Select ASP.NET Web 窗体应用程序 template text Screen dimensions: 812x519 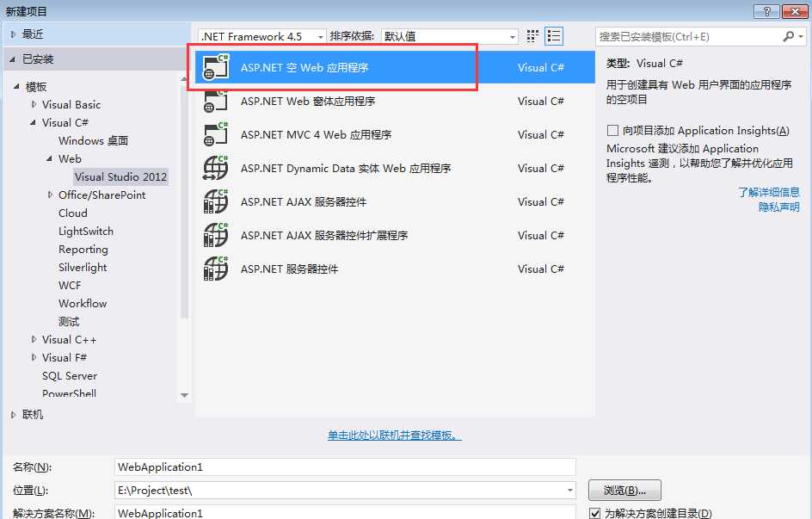pos(308,101)
